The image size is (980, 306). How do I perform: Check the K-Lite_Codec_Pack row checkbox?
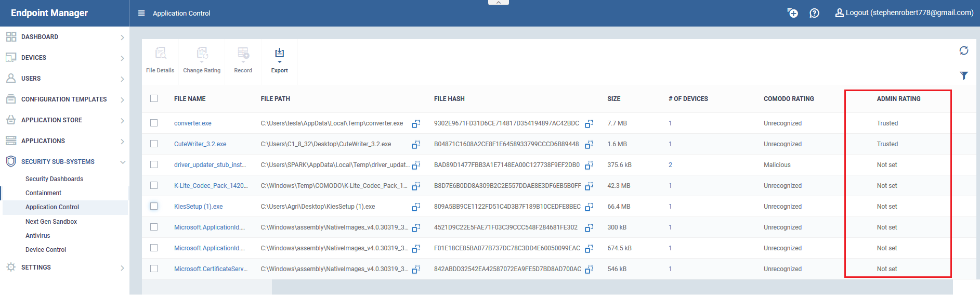point(154,185)
